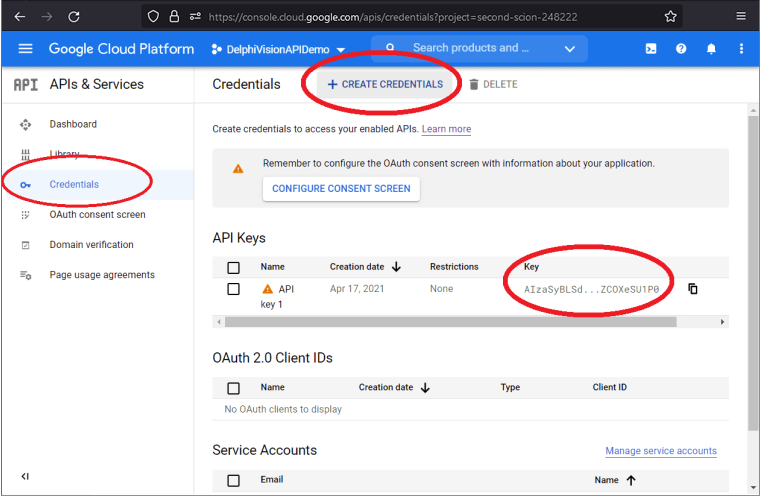760x496 pixels.
Task: Select all Service Accounts checkbox
Action: 233,480
